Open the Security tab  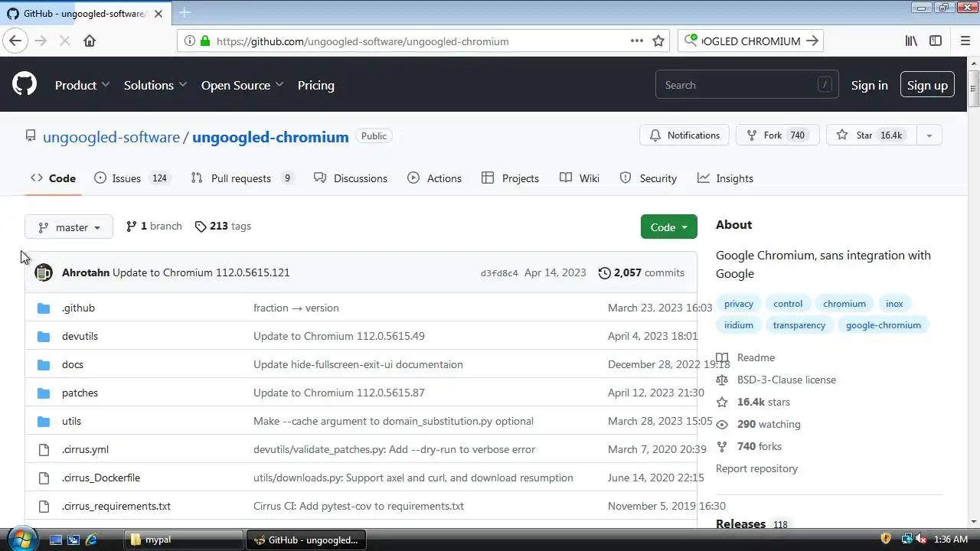coord(648,178)
